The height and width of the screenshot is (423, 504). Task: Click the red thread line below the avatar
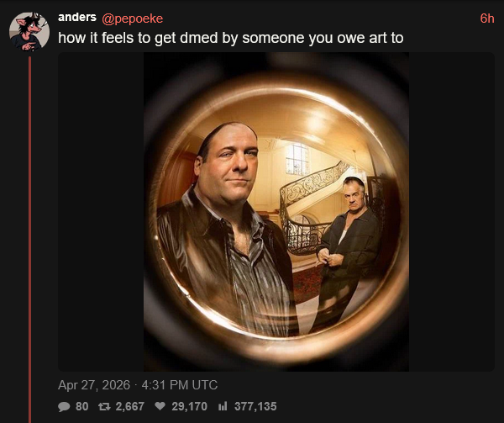coord(30,240)
